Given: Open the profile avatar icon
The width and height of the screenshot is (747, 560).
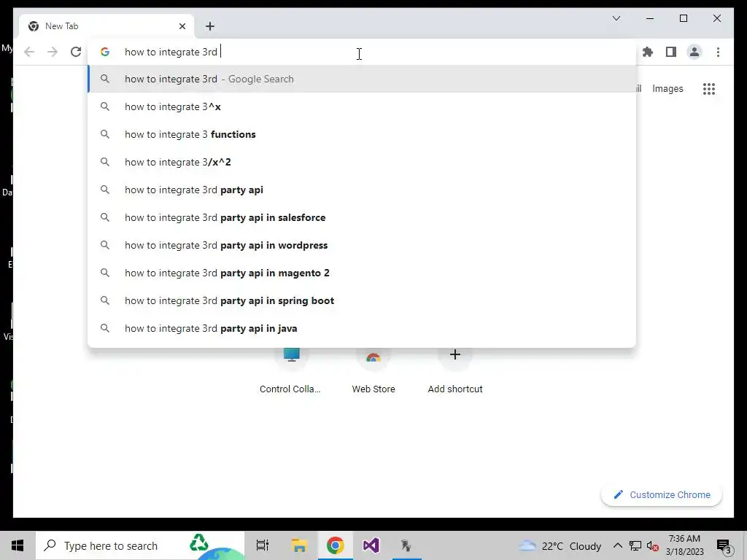Looking at the screenshot, I should point(694,52).
